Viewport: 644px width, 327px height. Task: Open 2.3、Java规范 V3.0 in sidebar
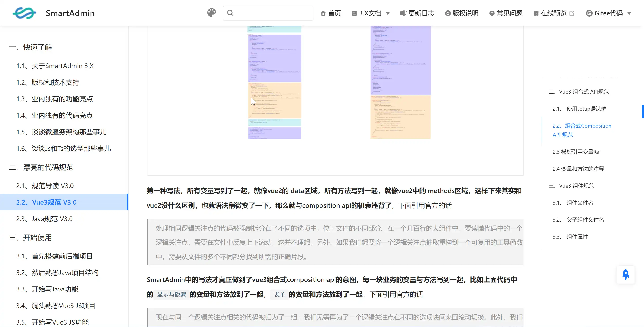coord(44,219)
